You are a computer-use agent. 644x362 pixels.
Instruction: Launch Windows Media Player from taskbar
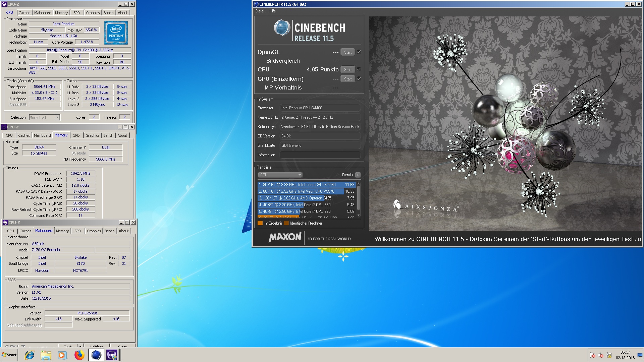(62, 355)
